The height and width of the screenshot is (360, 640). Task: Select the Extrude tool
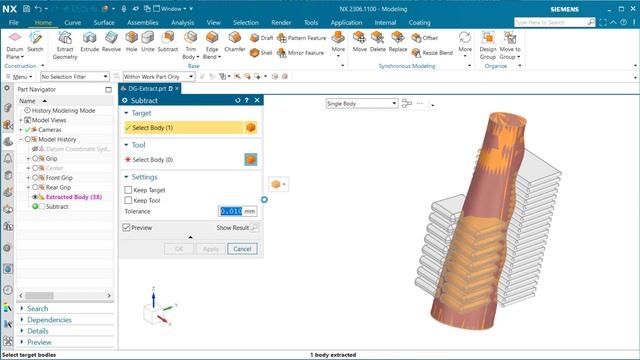click(x=89, y=42)
